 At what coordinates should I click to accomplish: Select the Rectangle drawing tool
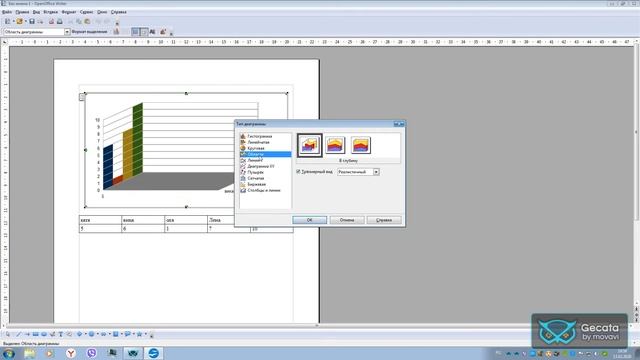click(36, 334)
